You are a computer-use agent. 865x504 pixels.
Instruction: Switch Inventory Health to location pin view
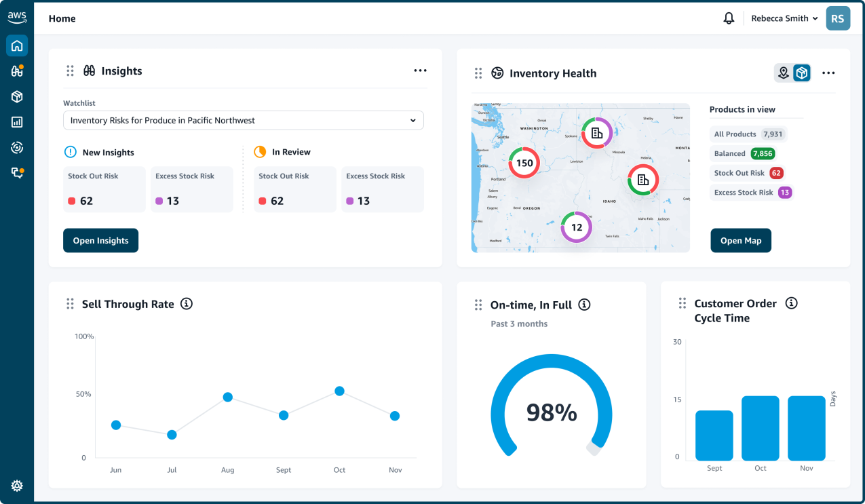click(x=784, y=73)
